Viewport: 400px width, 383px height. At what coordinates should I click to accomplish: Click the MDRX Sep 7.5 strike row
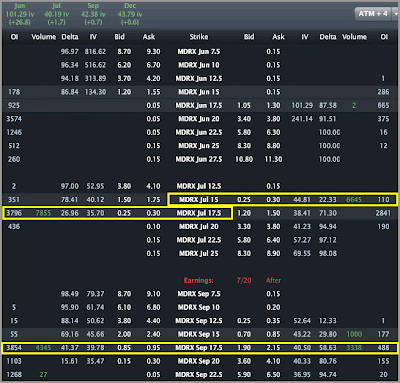click(200, 294)
